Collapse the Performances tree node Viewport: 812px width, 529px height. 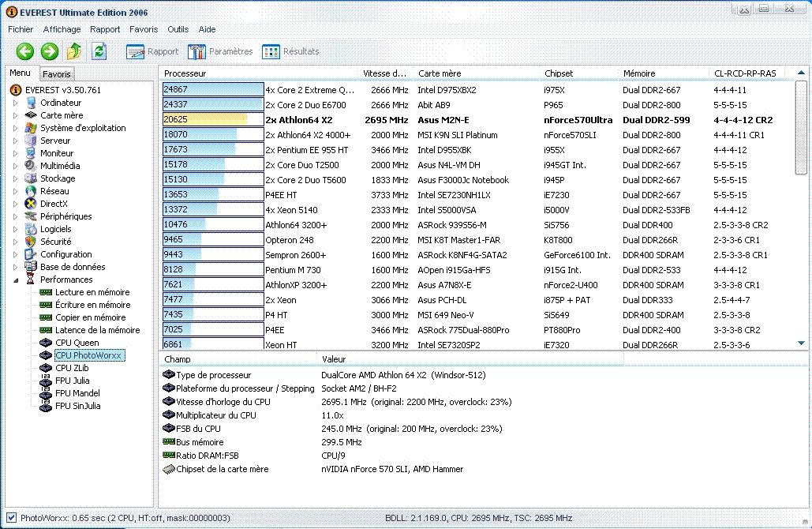[16, 280]
